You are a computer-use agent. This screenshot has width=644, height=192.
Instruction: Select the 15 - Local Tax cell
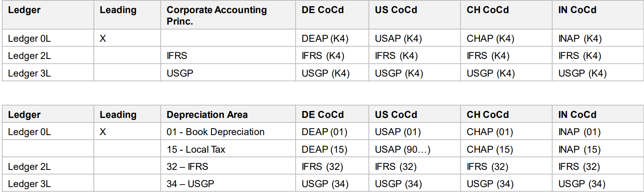point(228,149)
